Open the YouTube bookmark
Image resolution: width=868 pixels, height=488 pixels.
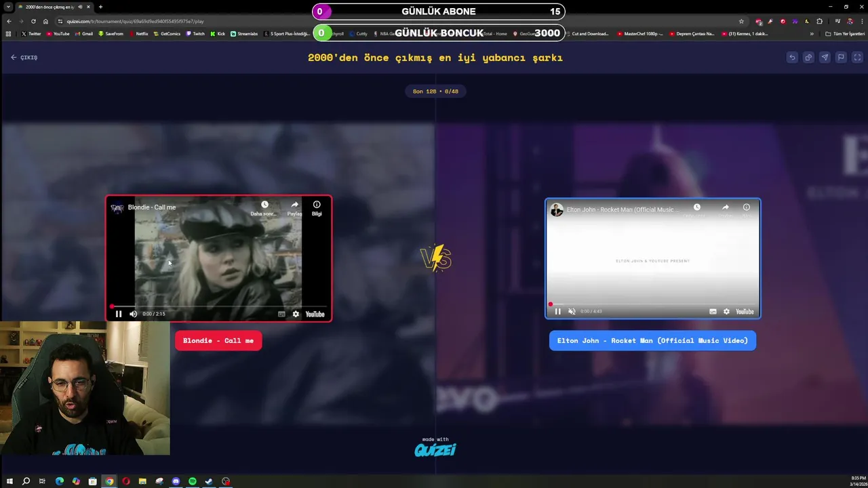pyautogui.click(x=58, y=34)
